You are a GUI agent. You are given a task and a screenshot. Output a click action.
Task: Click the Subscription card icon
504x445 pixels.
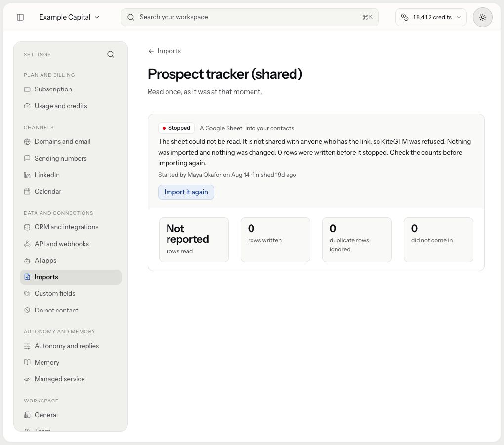point(27,89)
